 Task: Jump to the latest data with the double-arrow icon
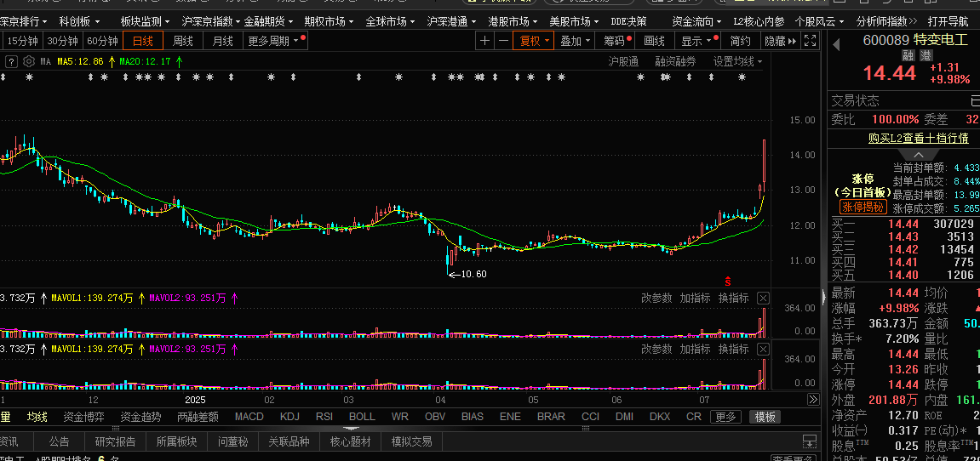point(813,399)
